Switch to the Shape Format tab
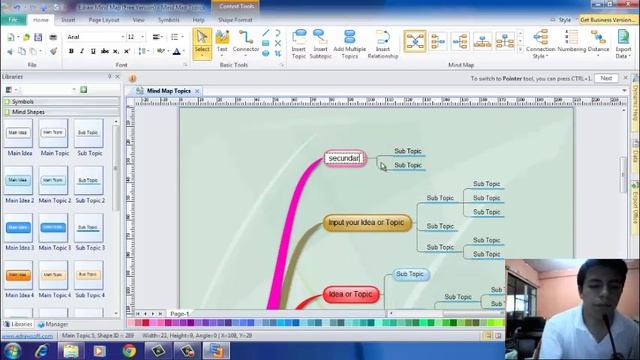Image resolution: width=640 pixels, height=360 pixels. [x=235, y=20]
